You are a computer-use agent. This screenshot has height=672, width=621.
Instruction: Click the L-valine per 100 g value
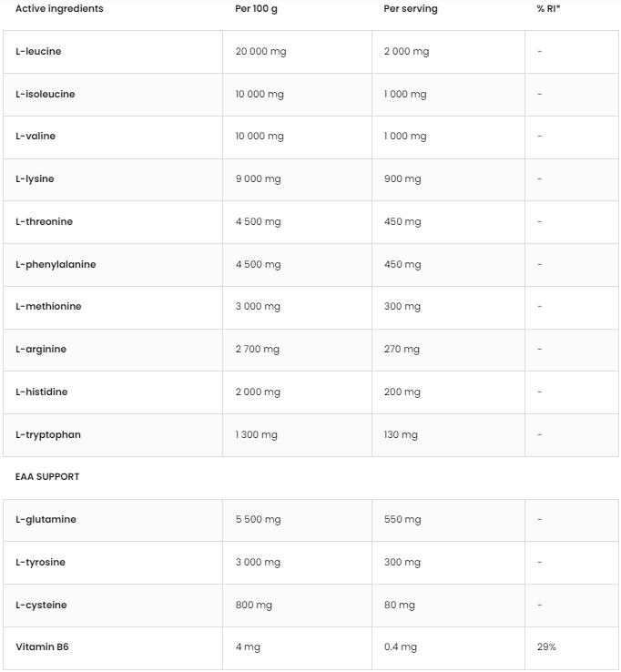[260, 137]
